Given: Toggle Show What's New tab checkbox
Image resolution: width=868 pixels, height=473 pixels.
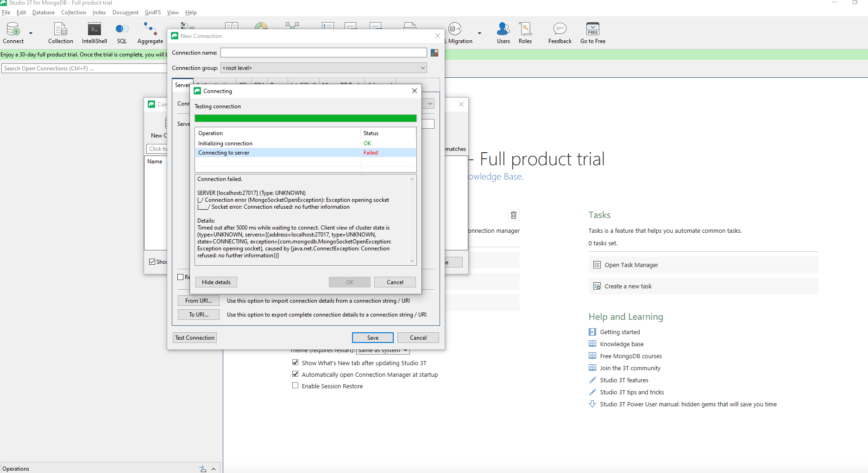Looking at the screenshot, I should (x=295, y=363).
